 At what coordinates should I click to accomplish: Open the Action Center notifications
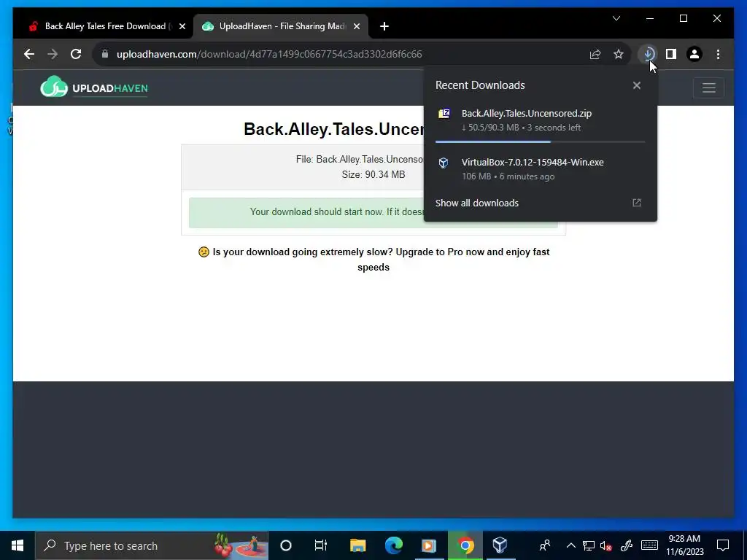723,545
